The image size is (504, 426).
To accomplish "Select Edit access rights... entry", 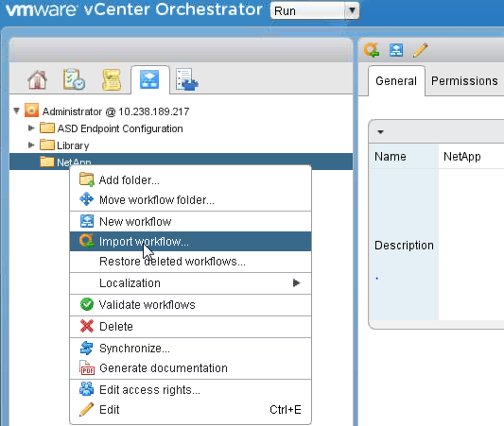I will (x=191, y=390).
